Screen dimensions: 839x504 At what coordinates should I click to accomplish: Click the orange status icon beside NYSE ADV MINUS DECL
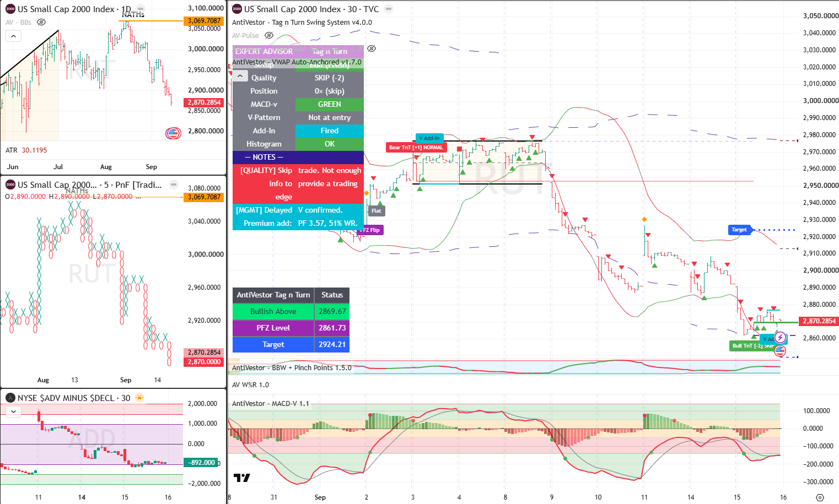[x=139, y=398]
